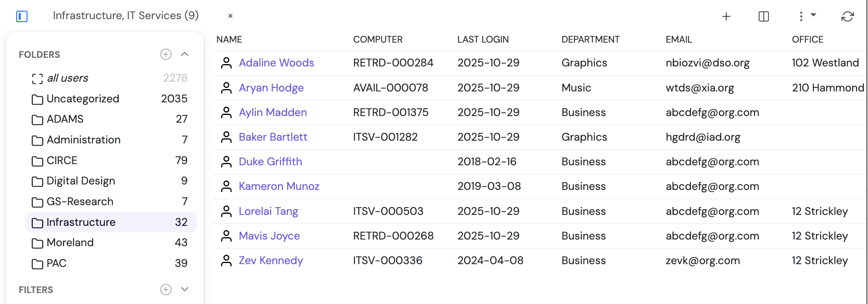Viewport: 868px width, 304px height.
Task: Click the plus icon in top toolbar
Action: pos(726,16)
